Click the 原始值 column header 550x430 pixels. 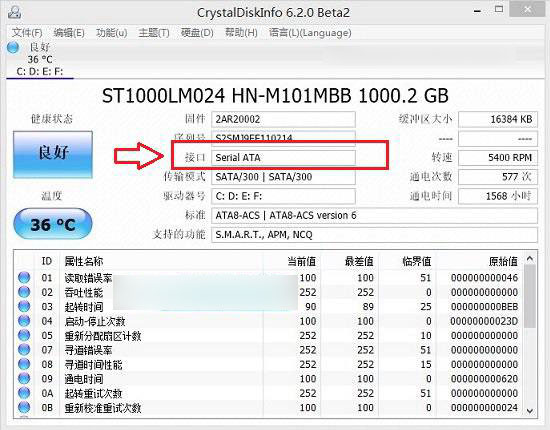(503, 261)
